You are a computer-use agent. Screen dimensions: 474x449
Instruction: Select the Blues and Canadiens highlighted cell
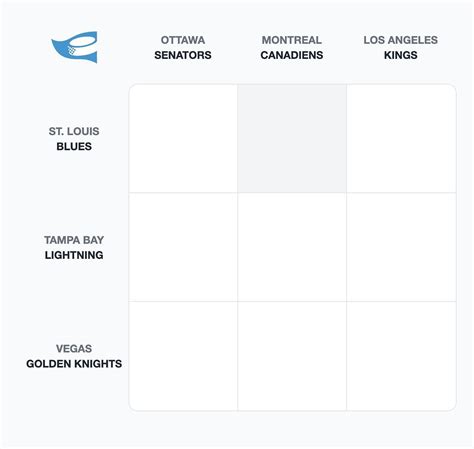coord(292,138)
